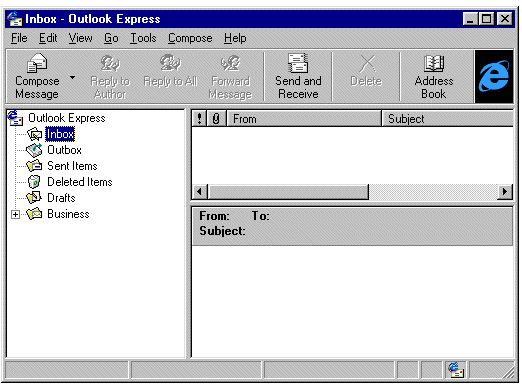Open the Drafts folder

(61, 198)
